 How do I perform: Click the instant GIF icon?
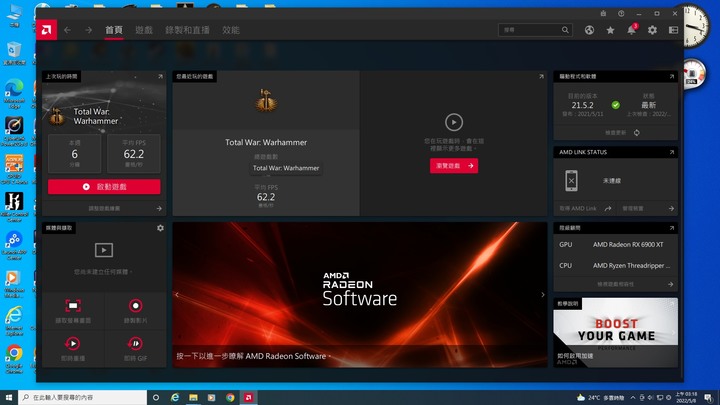click(x=135, y=343)
